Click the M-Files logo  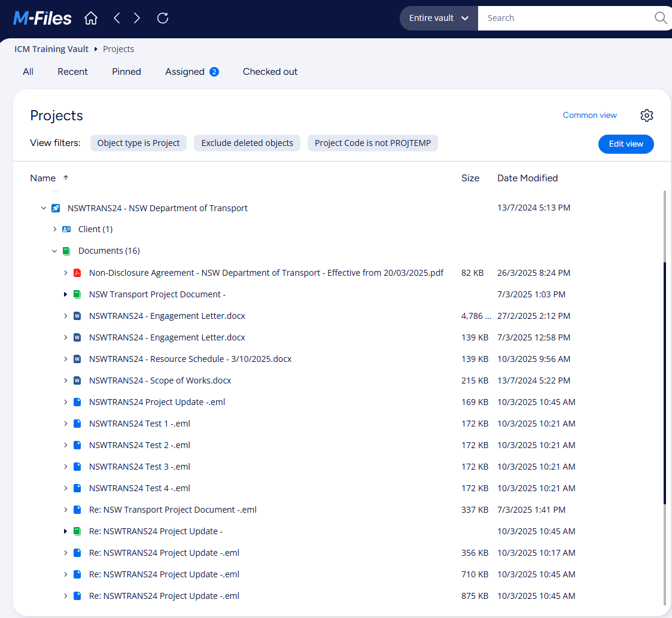tap(41, 18)
